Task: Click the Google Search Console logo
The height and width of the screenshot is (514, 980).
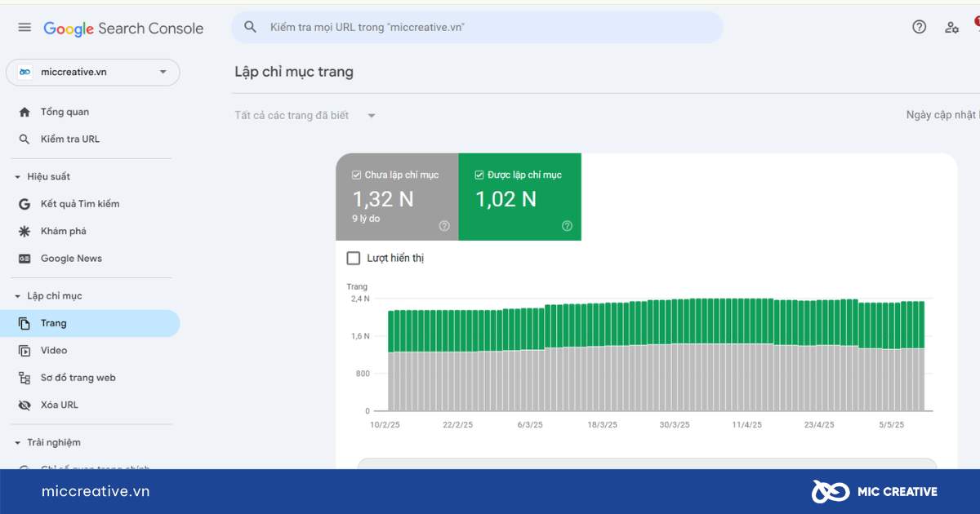Action: click(123, 29)
